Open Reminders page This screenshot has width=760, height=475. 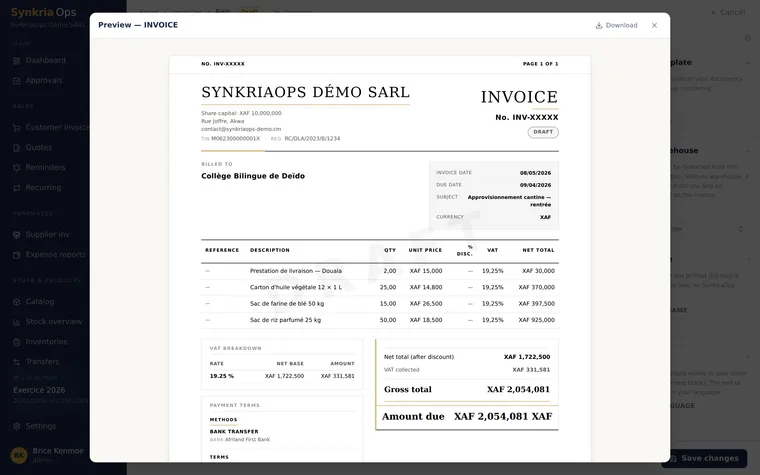45,168
